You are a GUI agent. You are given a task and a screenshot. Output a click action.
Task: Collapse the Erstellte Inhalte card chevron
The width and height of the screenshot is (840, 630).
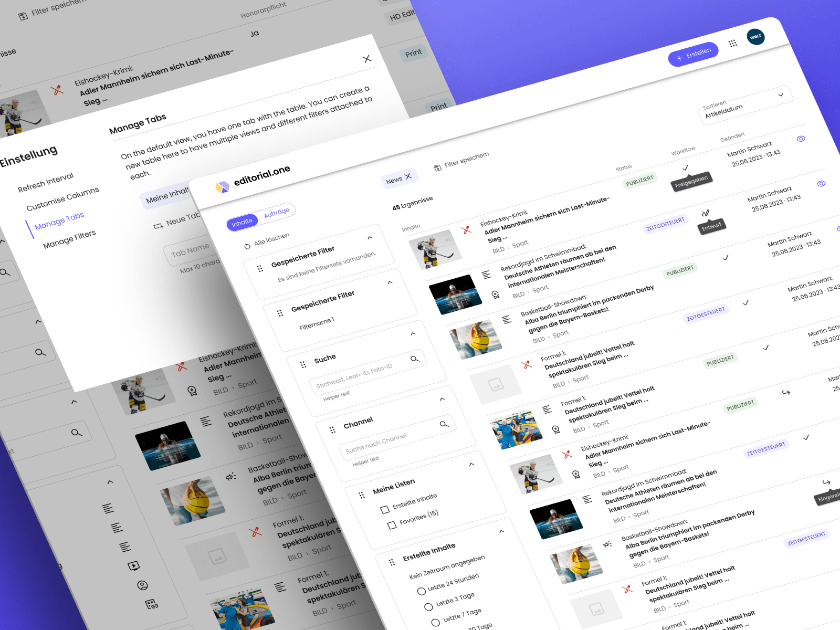(501, 531)
